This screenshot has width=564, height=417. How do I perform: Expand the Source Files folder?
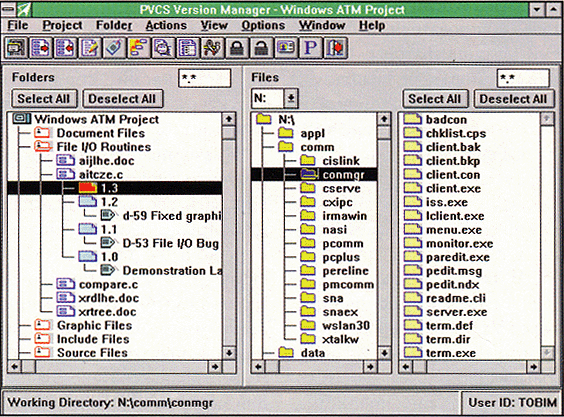coord(43,353)
